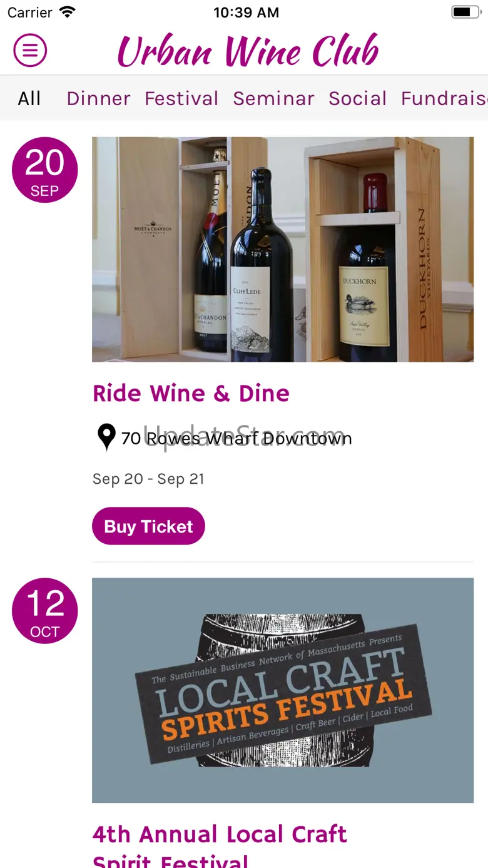
Task: Open the Ride Wine & Dine event
Action: pos(191,394)
